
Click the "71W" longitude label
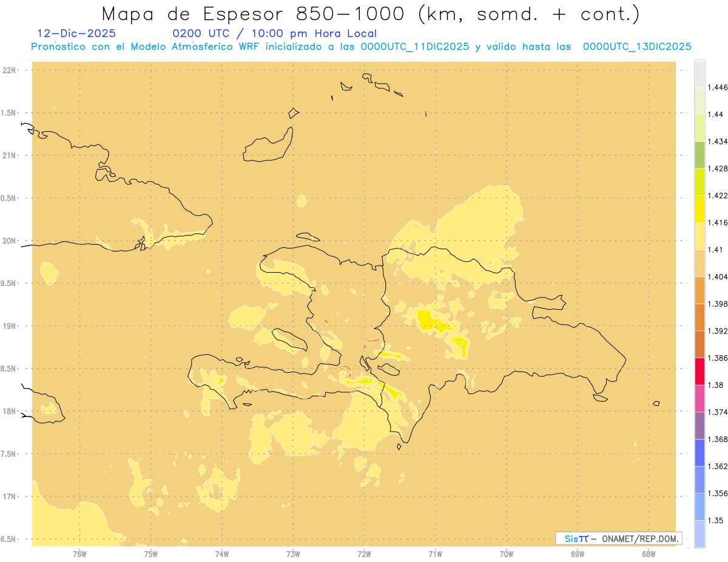[x=435, y=554]
